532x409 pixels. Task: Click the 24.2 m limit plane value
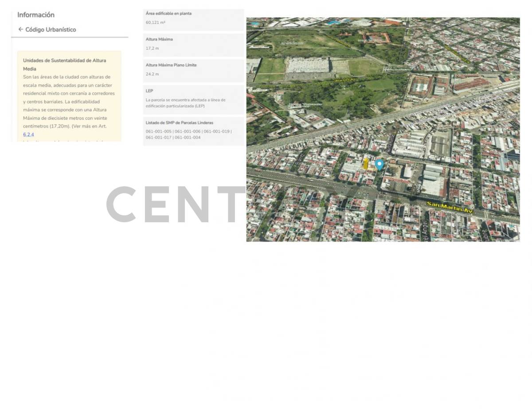pyautogui.click(x=152, y=74)
